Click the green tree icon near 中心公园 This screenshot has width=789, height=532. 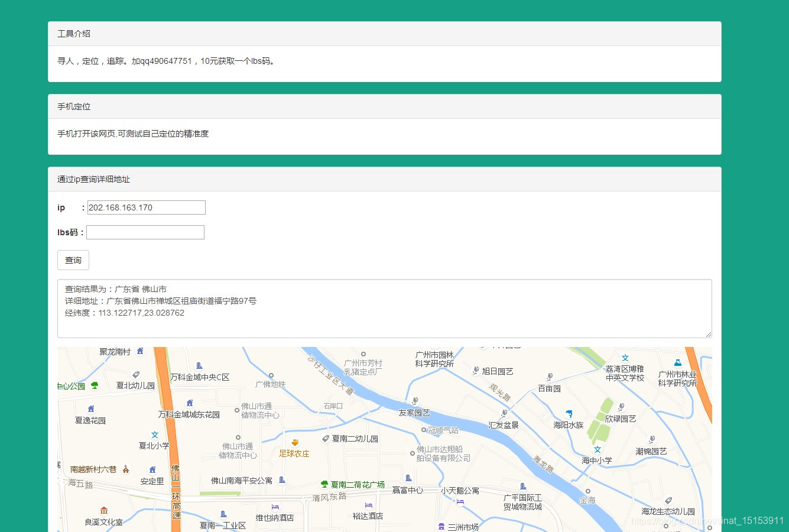click(x=95, y=385)
